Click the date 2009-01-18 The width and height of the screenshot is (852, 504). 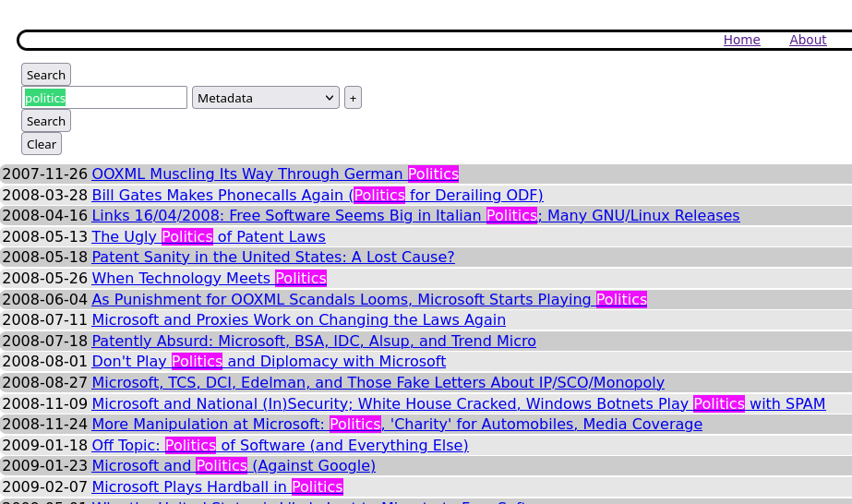pyautogui.click(x=45, y=445)
